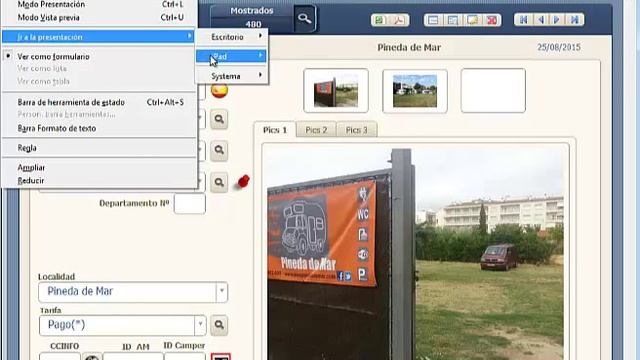This screenshot has width=640, height=360.
Task: Go to the first record arrow
Action: pos(524,20)
